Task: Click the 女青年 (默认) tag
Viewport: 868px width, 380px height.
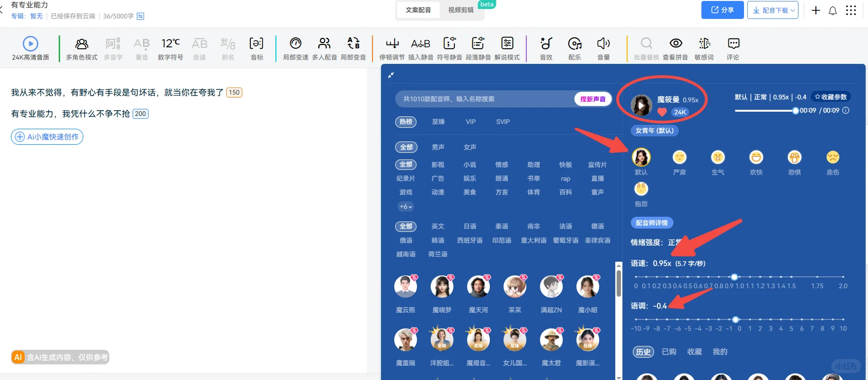Action: pos(655,131)
